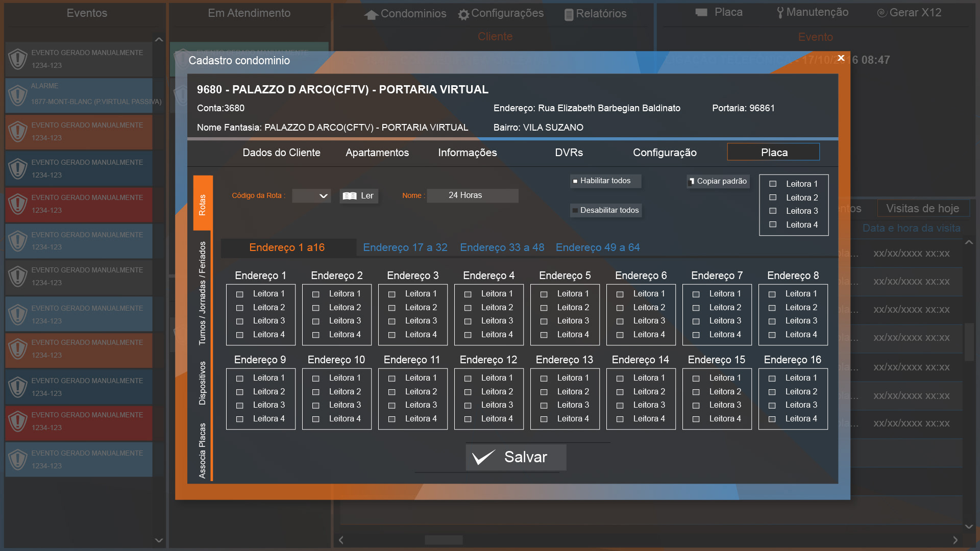Open Dados do Cliente tab
This screenshot has height=551, width=980.
pyautogui.click(x=281, y=153)
